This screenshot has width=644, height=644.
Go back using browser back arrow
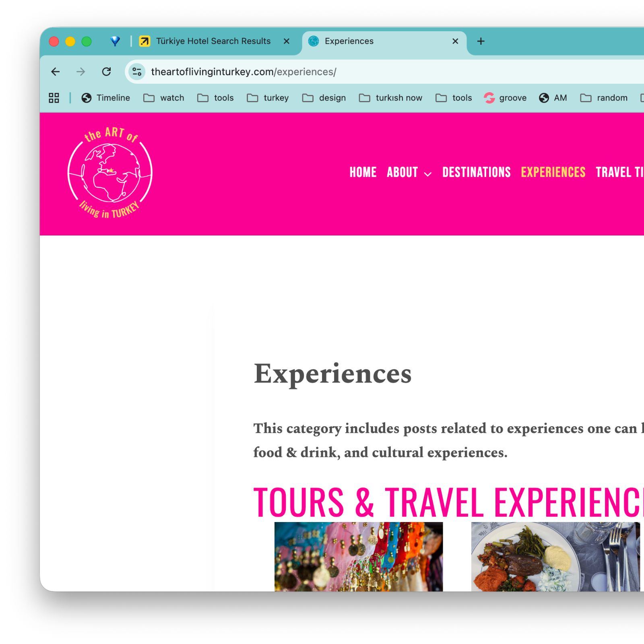tap(56, 72)
